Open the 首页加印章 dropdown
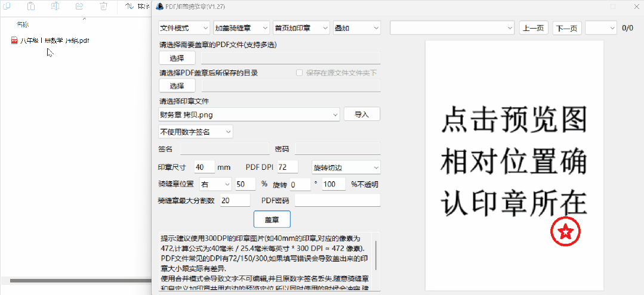This screenshot has width=644, height=295. click(x=301, y=28)
